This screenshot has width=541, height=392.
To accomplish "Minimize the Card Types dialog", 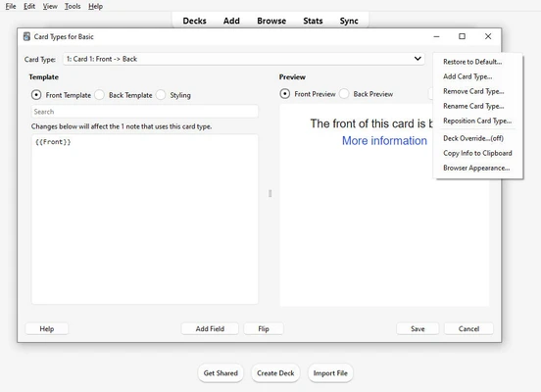I will click(436, 36).
